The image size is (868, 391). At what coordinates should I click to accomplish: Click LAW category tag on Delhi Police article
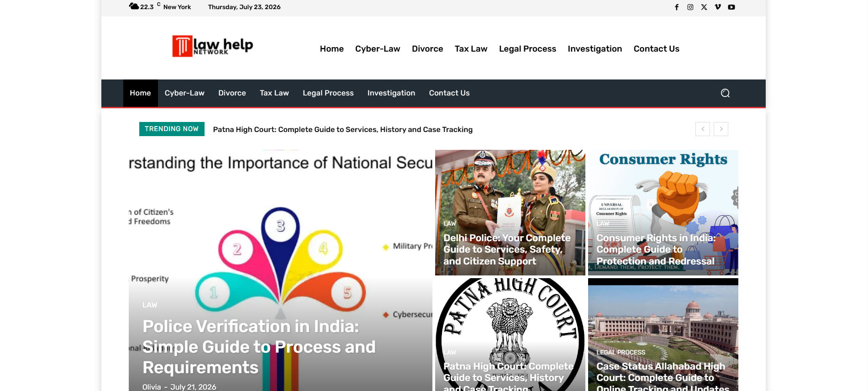click(450, 223)
